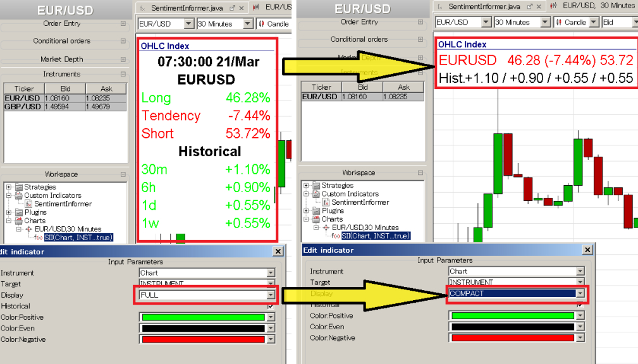Expand Plugins tree node in right workspace
Screen dimensions: 638x364
click(x=306, y=210)
